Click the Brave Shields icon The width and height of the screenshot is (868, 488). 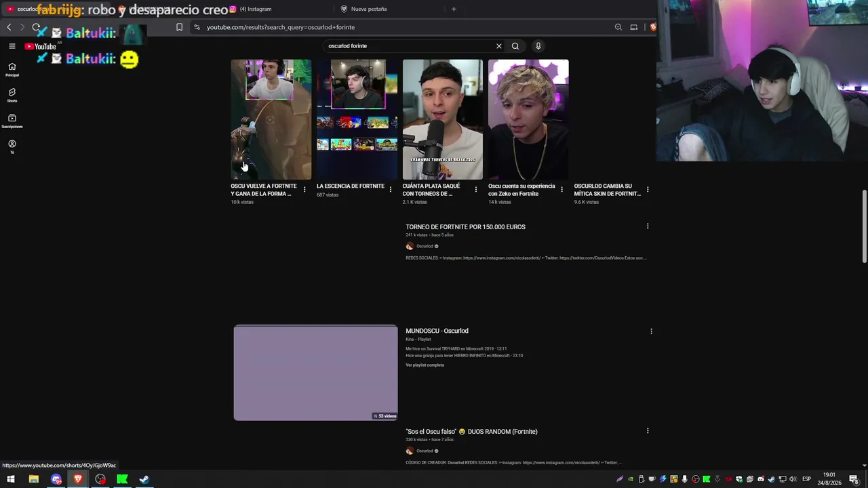pos(653,27)
